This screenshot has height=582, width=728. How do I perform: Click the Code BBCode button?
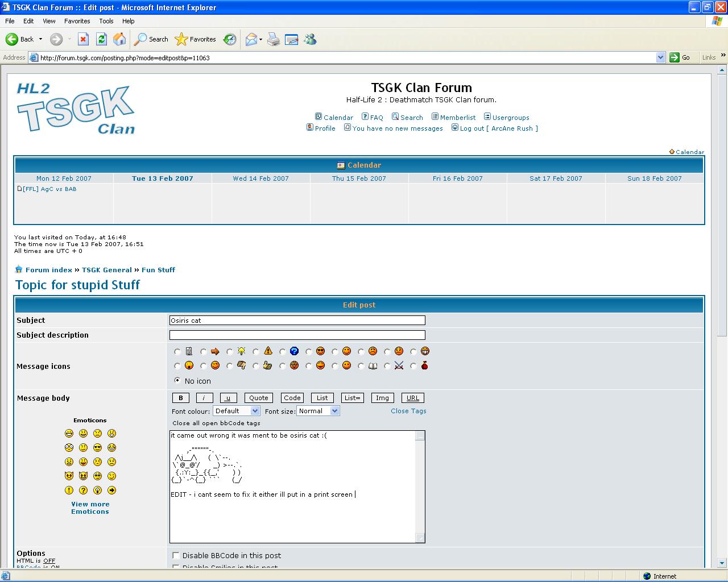pyautogui.click(x=292, y=398)
